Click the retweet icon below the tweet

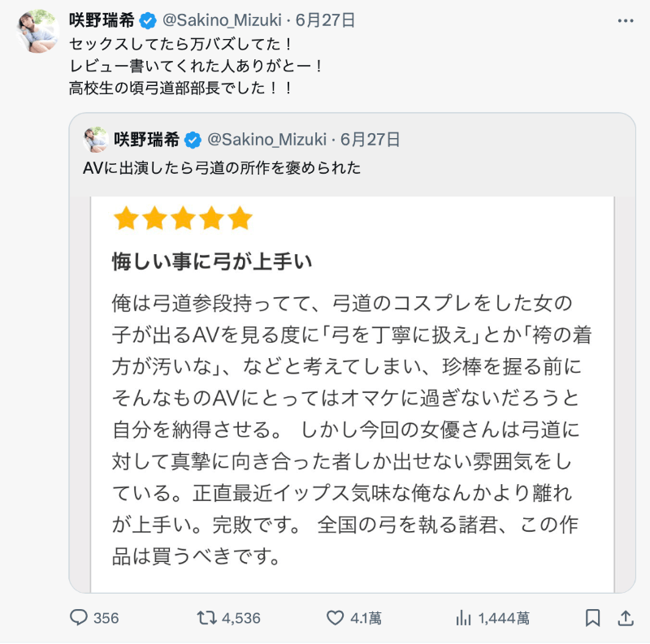pyautogui.click(x=207, y=618)
